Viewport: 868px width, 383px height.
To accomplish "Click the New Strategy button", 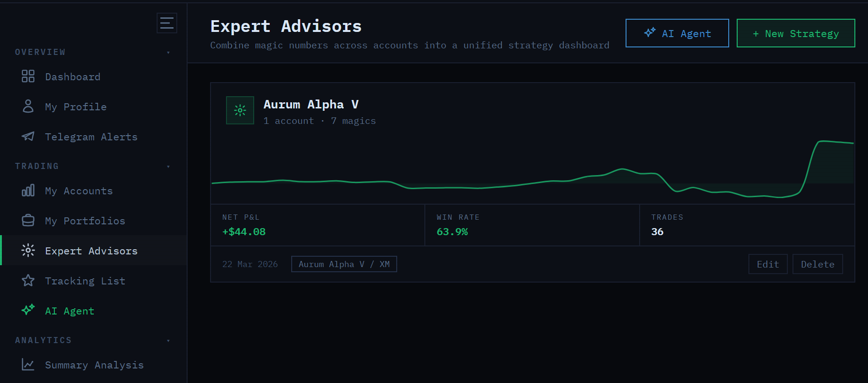I will pos(795,33).
